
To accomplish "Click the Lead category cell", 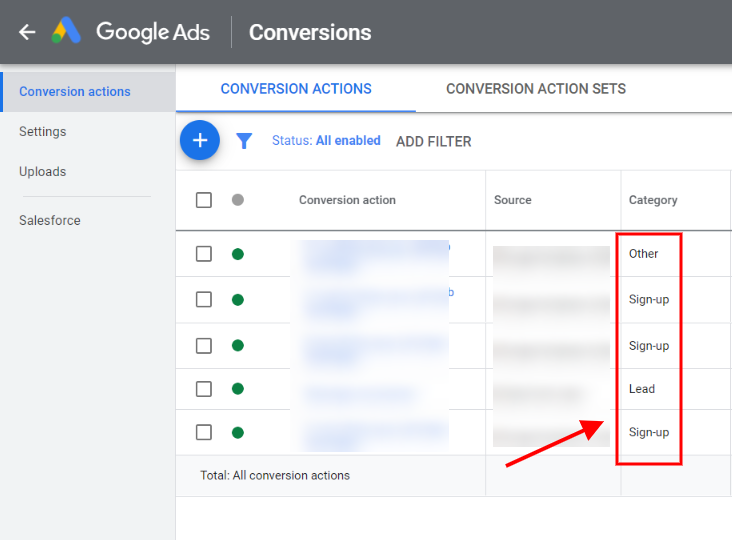I will pyautogui.click(x=641, y=388).
